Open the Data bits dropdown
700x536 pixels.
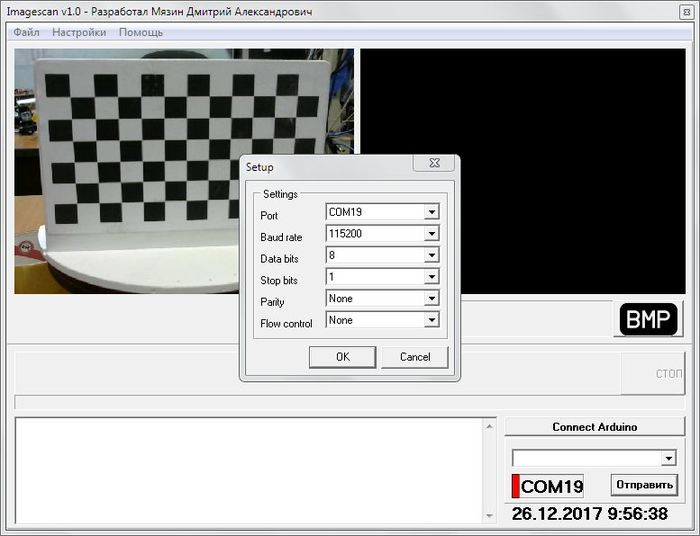[x=431, y=256]
